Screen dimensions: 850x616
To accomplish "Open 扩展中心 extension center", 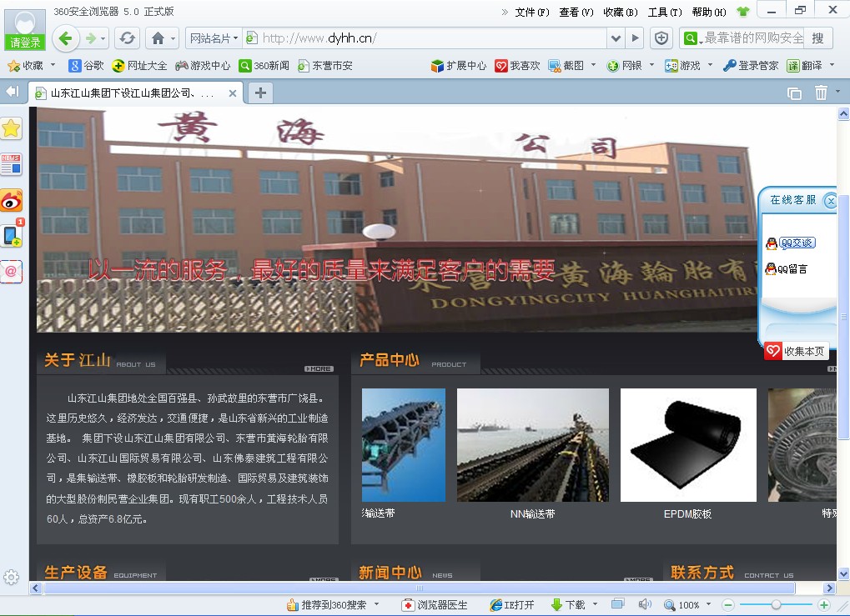I will point(459,66).
